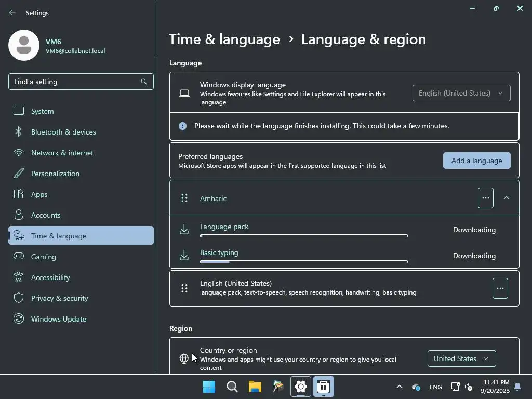This screenshot has width=532, height=399.
Task: Click the English (United States) drag handle dots
Action: point(184,288)
